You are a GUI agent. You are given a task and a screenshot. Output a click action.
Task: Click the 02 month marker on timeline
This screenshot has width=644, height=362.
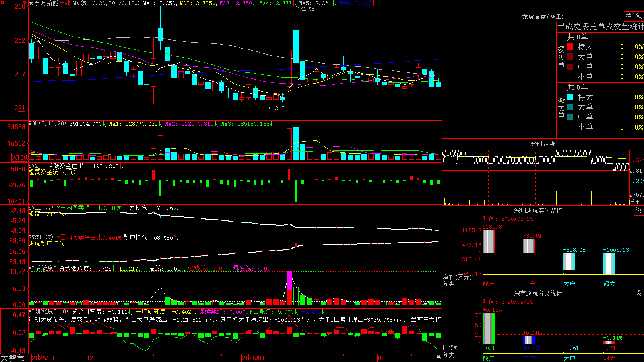coord(381,358)
